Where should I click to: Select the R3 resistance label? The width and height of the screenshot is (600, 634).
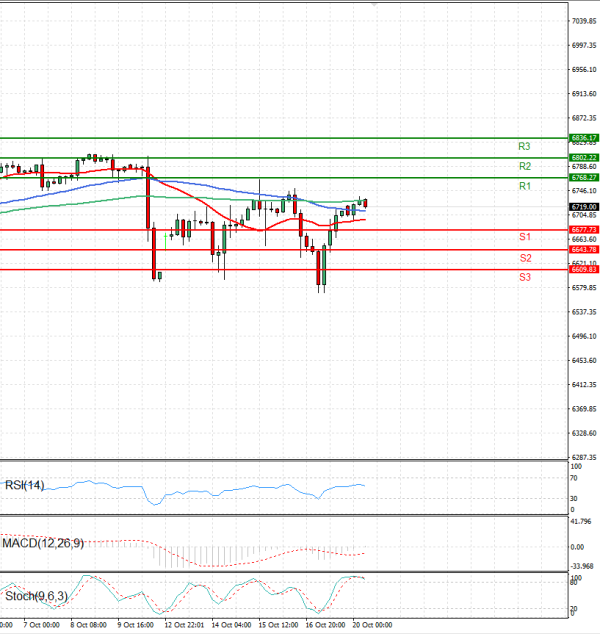[x=524, y=146]
